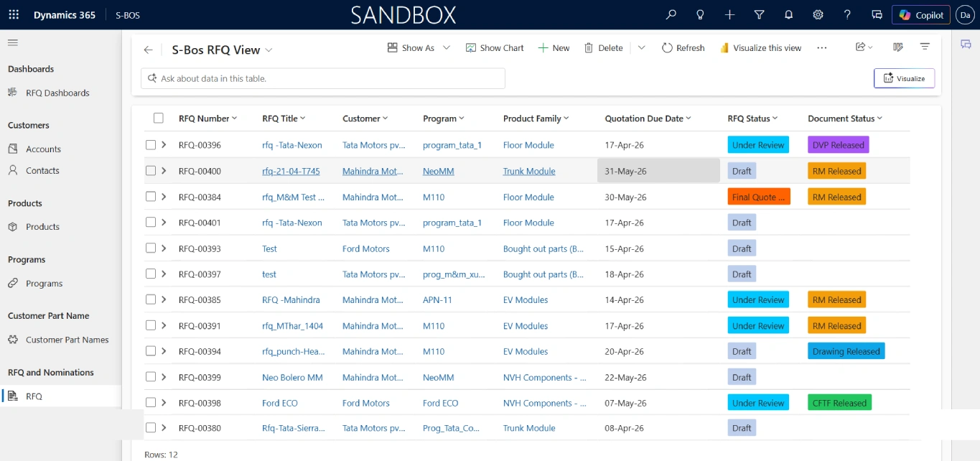
Task: Open Customer column header menu
Action: click(x=365, y=118)
